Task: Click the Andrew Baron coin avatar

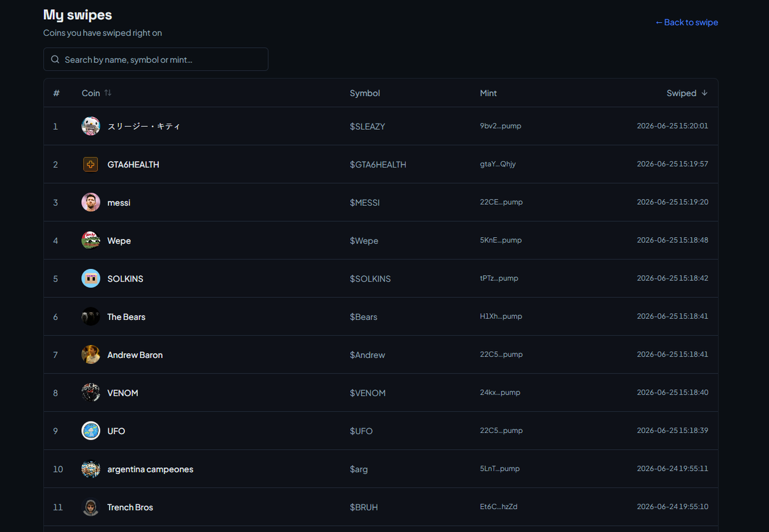Action: 91,354
